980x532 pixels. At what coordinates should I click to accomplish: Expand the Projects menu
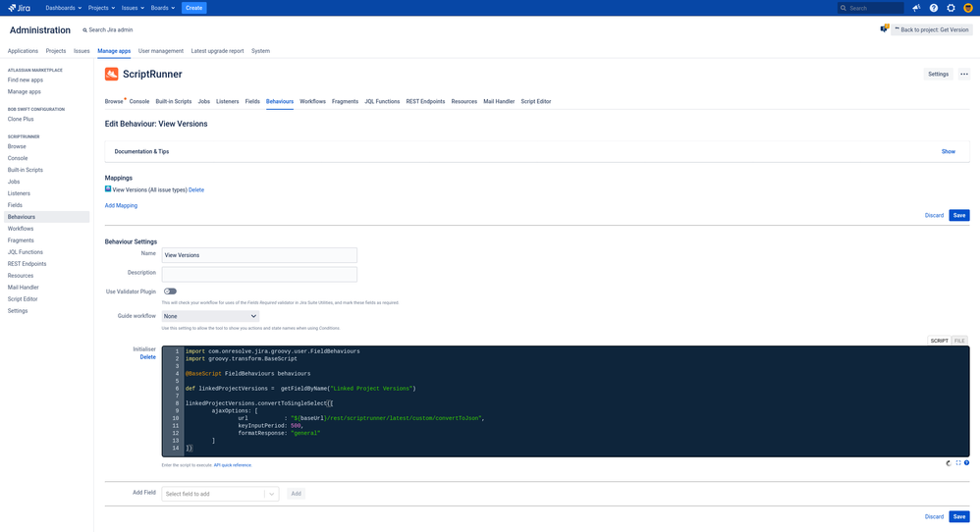pos(101,8)
